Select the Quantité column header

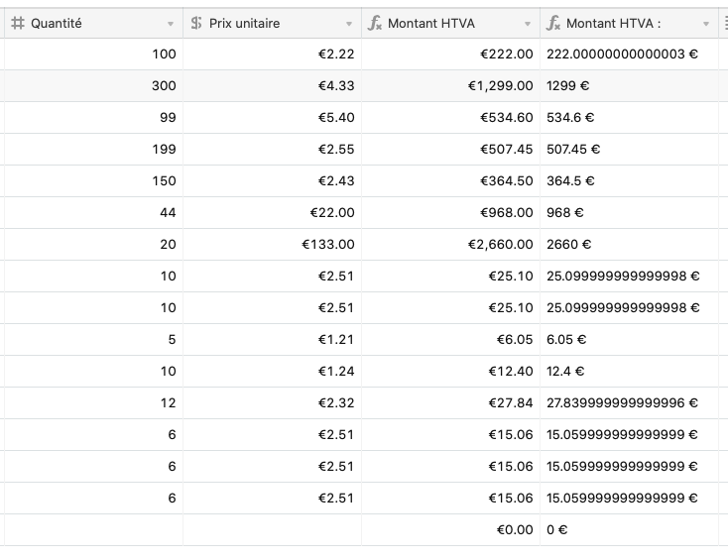[94, 23]
